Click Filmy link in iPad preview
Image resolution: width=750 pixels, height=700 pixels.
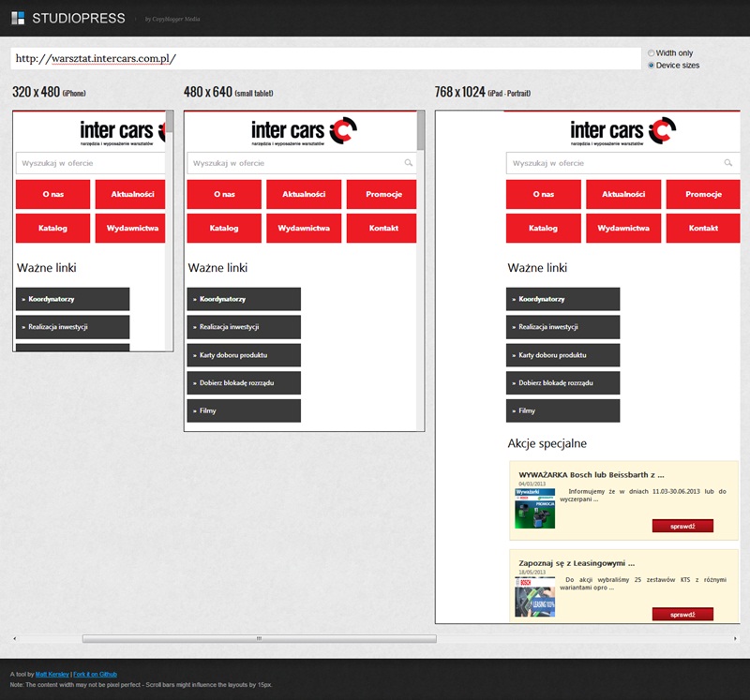[x=562, y=410]
